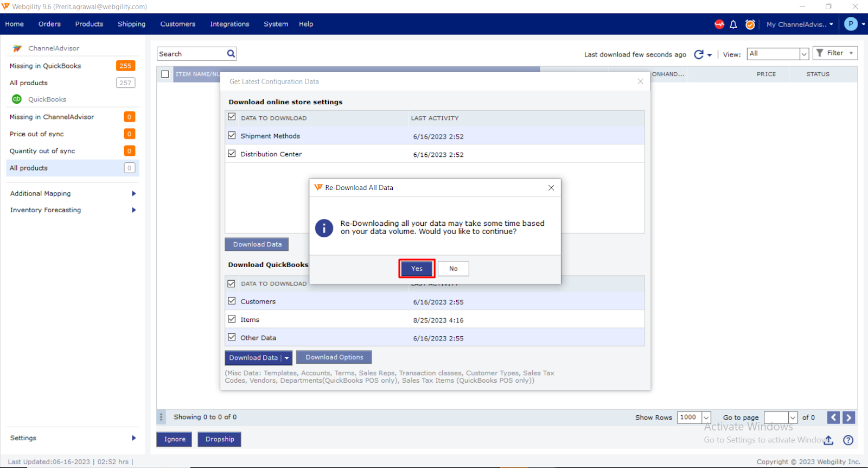This screenshot has width=868, height=468.
Task: Click the Download Options button
Action: click(334, 357)
